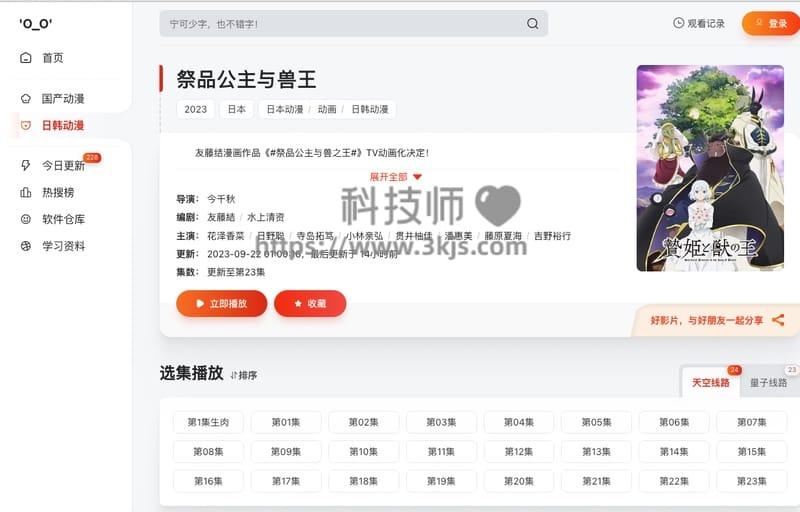The height and width of the screenshot is (512, 800).
Task: Play episode 第23集
Action: (x=752, y=481)
